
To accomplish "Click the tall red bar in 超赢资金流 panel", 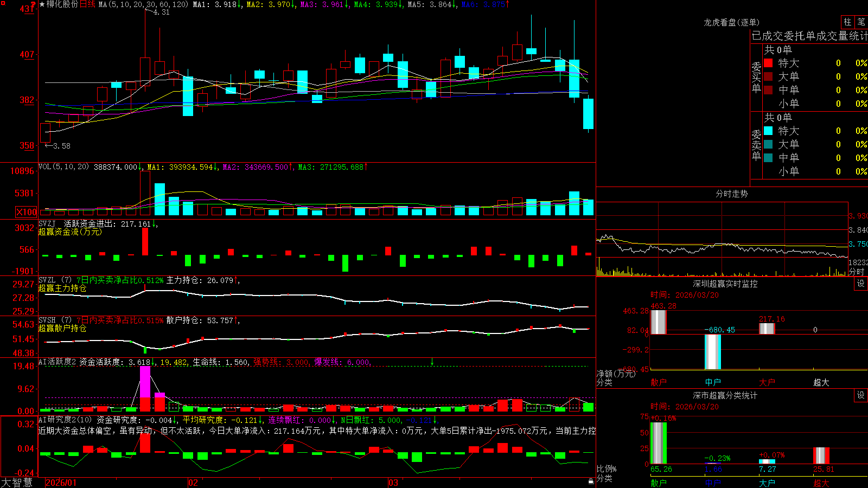I will point(145,241).
